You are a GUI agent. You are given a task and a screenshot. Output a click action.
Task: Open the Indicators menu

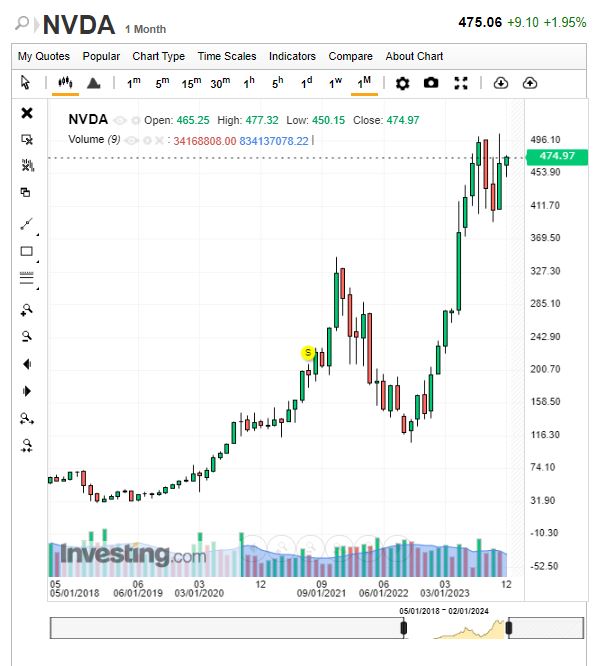[292, 56]
